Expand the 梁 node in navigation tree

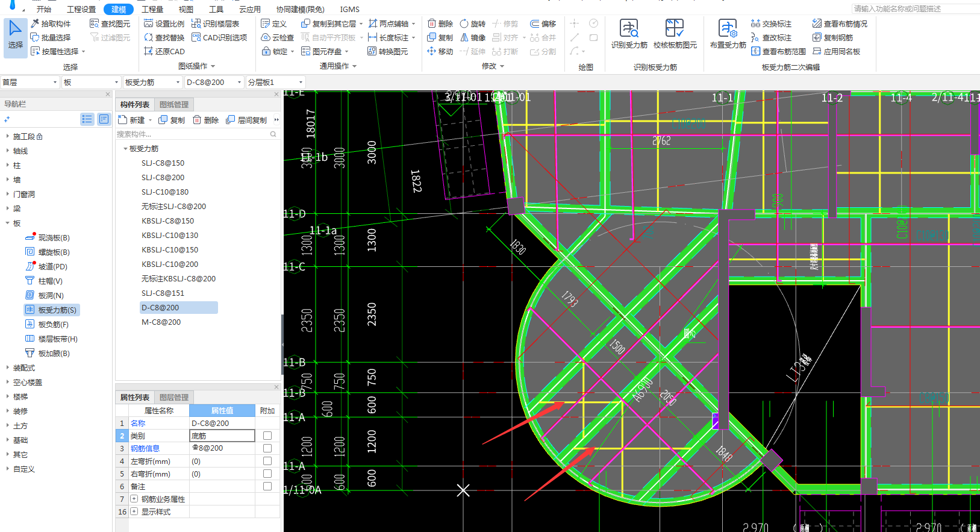pos(7,208)
